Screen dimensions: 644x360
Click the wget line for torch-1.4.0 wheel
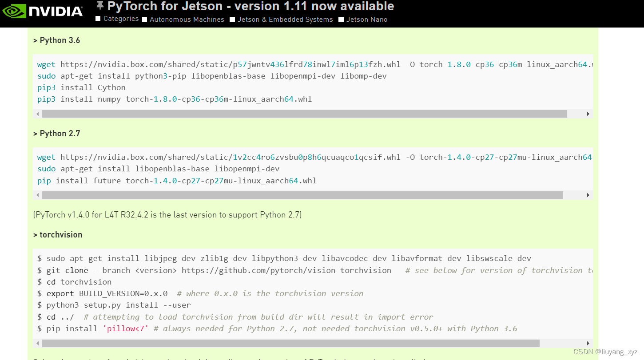[x=315, y=157]
